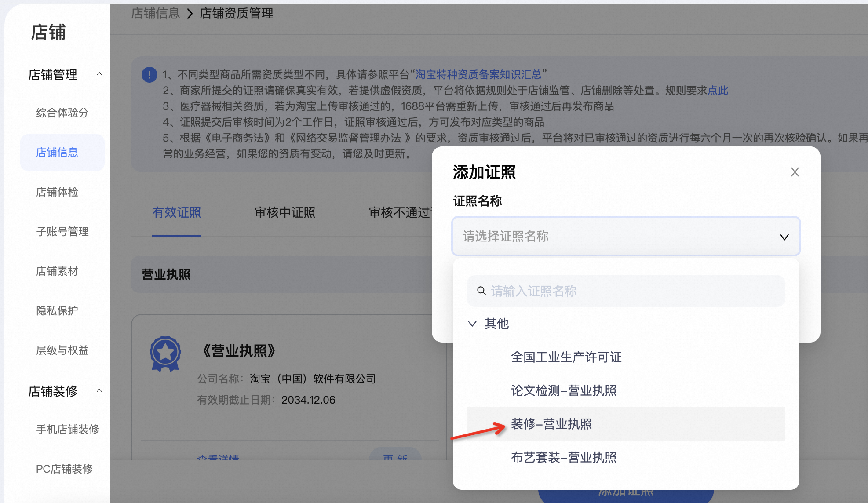Image resolution: width=868 pixels, height=503 pixels.
Task: Open 综合体验分 in the sidebar
Action: pos(62,113)
